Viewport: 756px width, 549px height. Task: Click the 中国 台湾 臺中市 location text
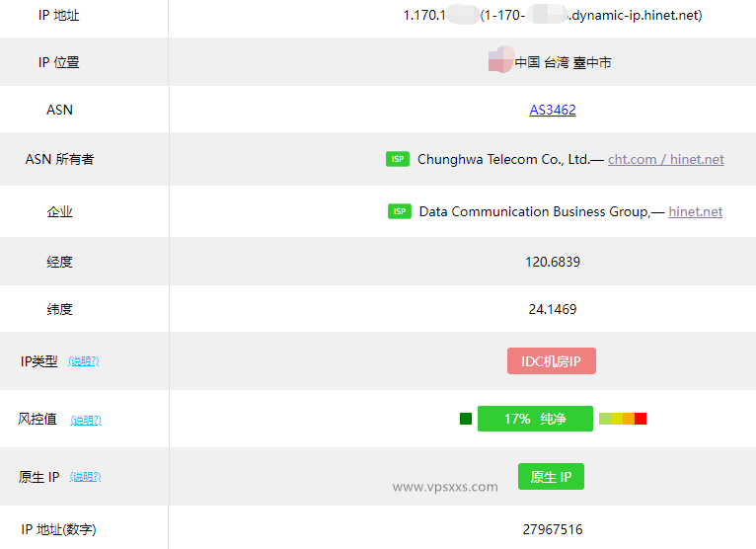(563, 62)
